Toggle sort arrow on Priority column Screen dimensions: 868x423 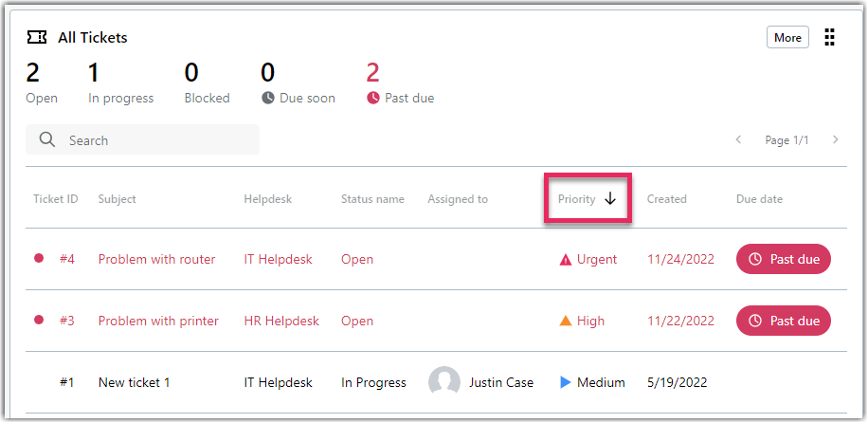[610, 199]
